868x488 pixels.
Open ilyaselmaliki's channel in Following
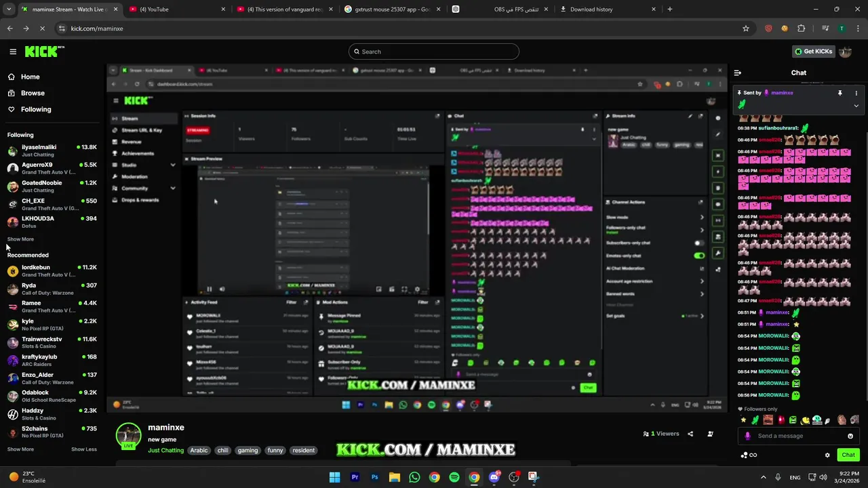[52, 150]
